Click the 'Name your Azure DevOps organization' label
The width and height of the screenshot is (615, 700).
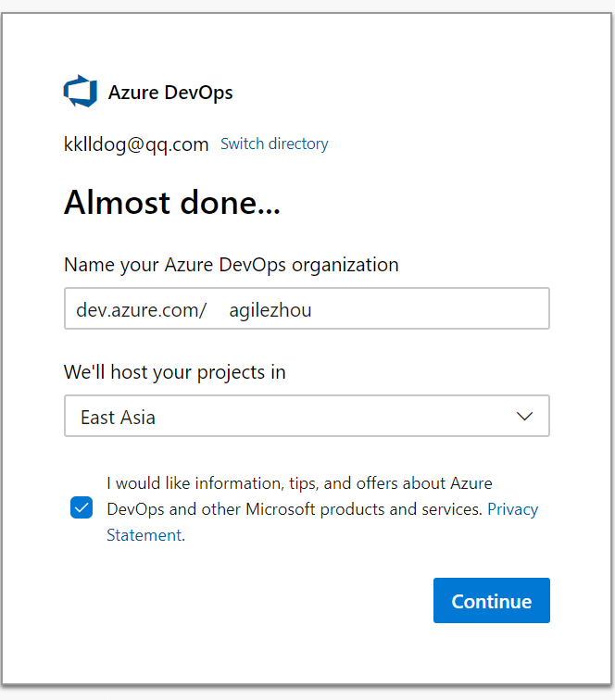tap(232, 265)
